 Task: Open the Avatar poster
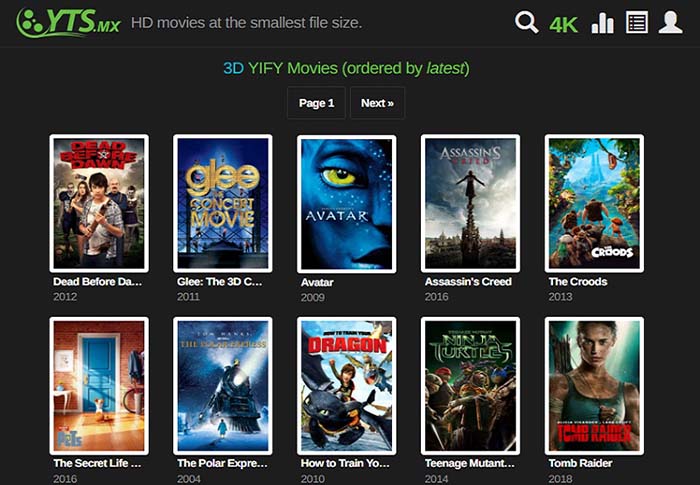[x=346, y=204]
